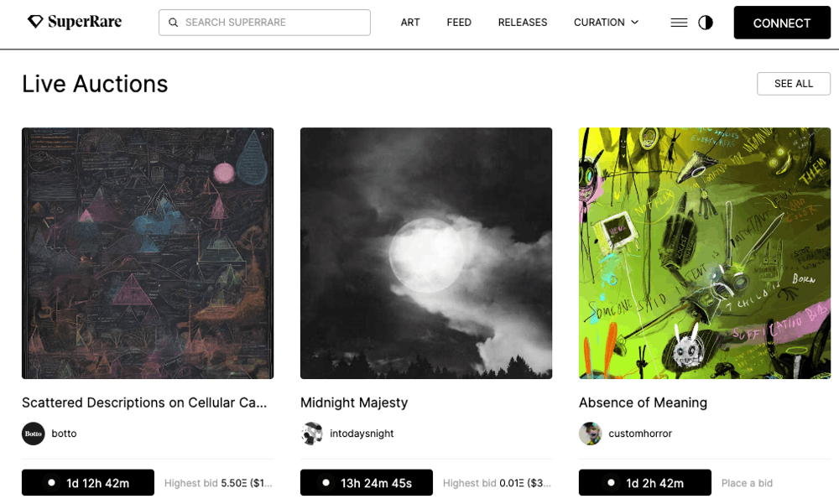Click the SuperRare diamond logo
This screenshot has width=839, height=504.
[x=35, y=22]
